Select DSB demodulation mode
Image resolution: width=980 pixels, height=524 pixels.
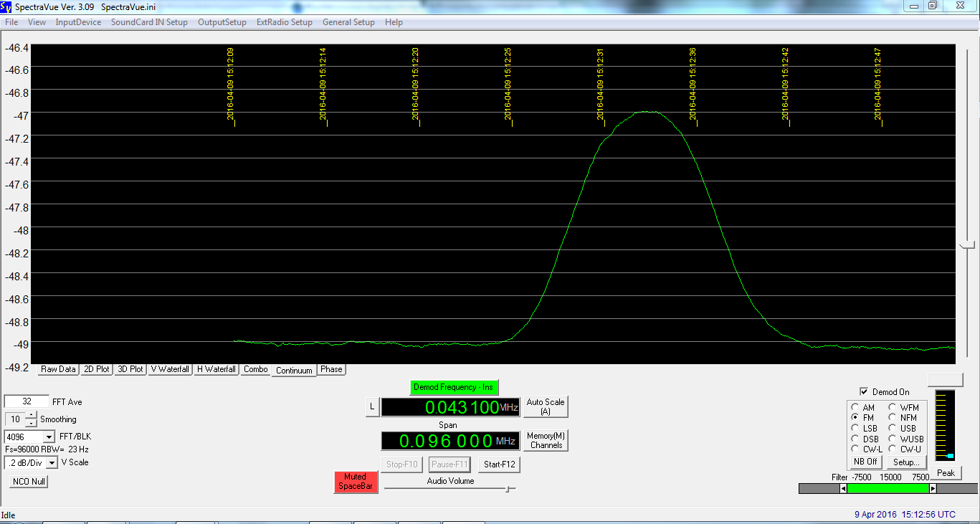tap(856, 439)
